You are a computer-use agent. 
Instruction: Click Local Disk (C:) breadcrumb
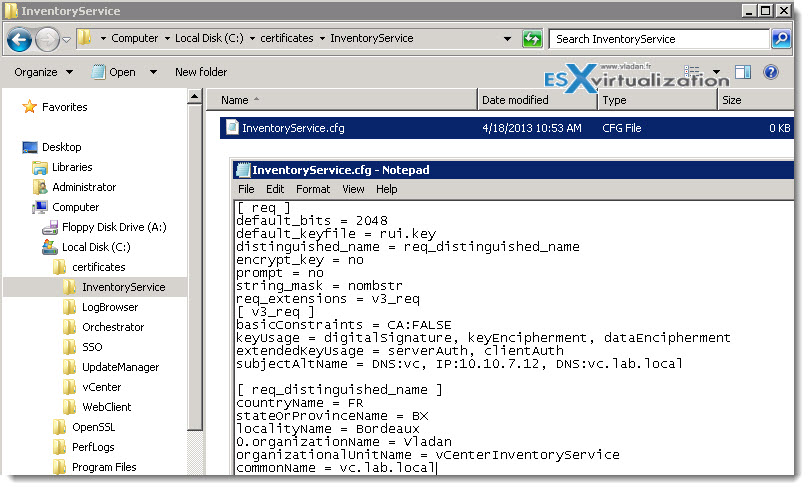click(209, 38)
